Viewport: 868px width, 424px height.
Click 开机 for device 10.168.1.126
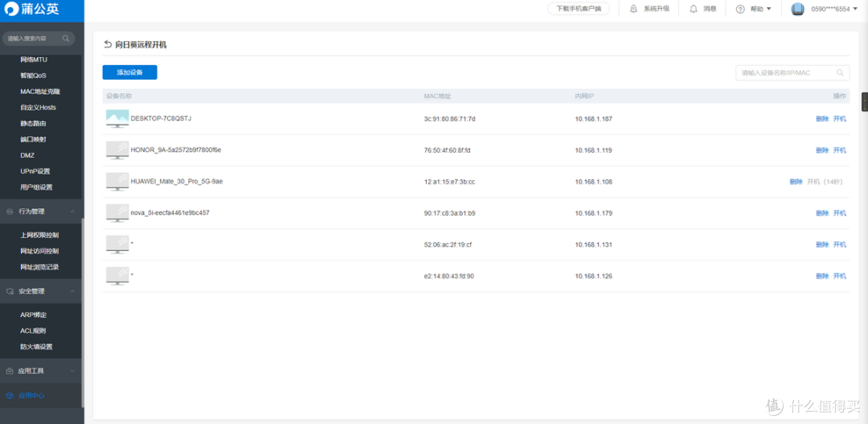pos(840,276)
